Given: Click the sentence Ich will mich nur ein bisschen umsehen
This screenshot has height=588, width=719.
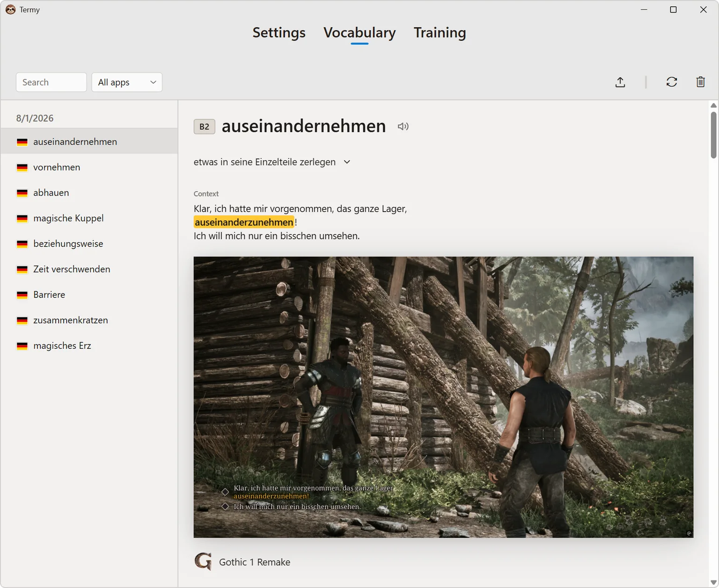Looking at the screenshot, I should (277, 235).
